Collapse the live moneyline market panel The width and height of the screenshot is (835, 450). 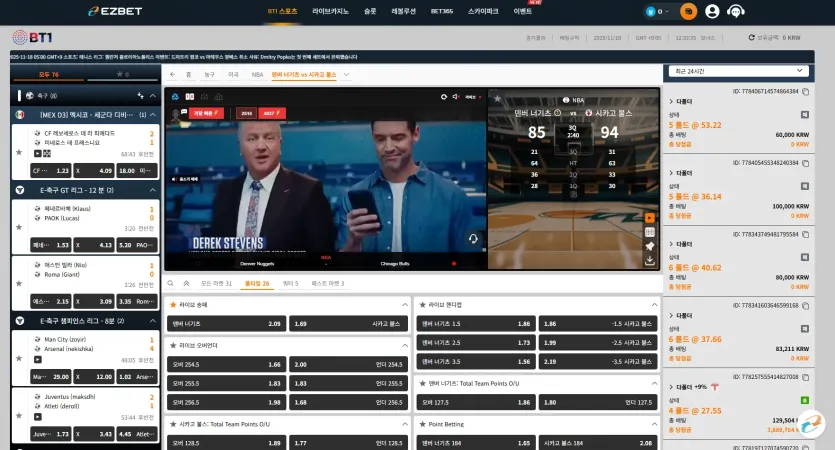tap(405, 305)
